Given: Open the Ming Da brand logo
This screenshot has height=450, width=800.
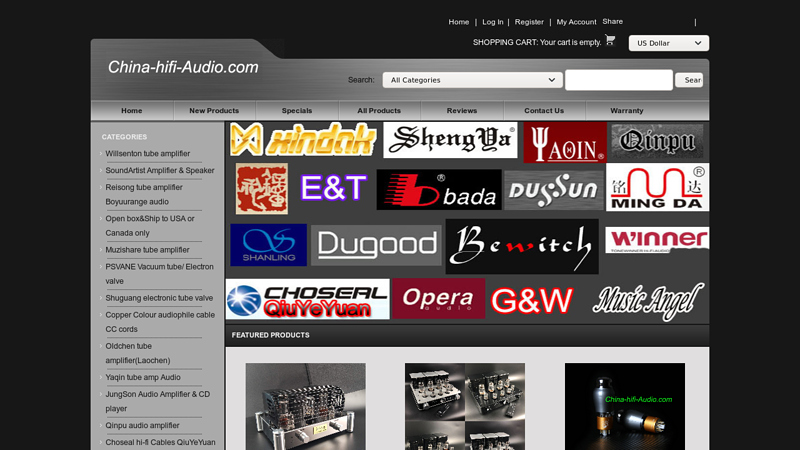Looking at the screenshot, I should (x=657, y=187).
